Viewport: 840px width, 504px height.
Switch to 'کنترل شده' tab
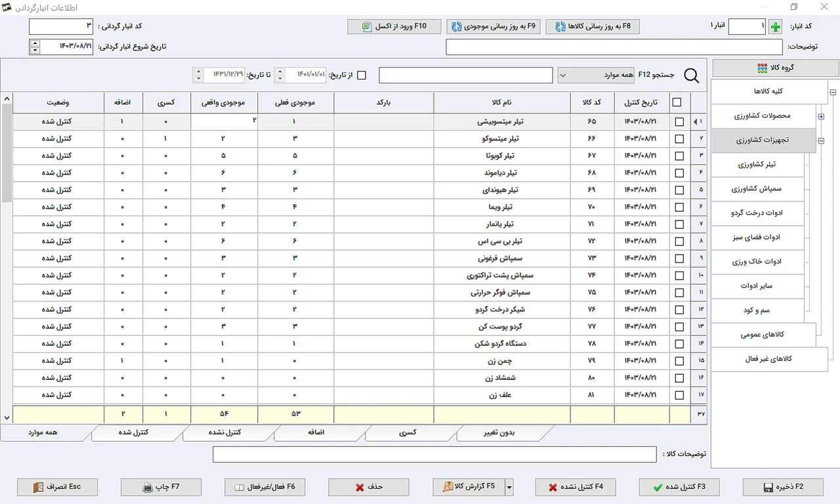133,432
